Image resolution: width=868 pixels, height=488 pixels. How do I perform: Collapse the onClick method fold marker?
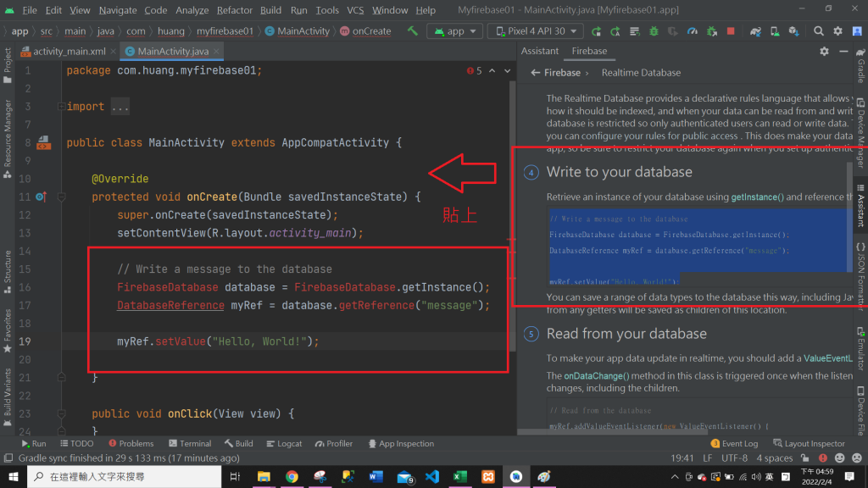61,413
